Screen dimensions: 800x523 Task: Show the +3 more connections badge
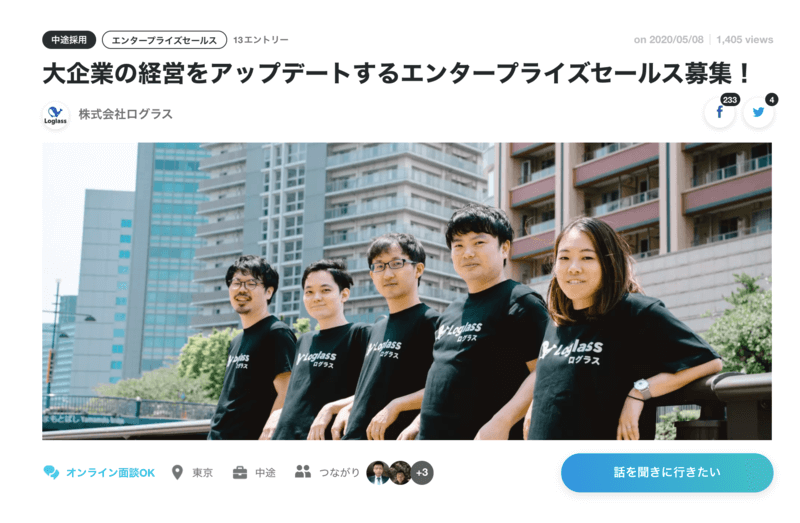point(422,472)
